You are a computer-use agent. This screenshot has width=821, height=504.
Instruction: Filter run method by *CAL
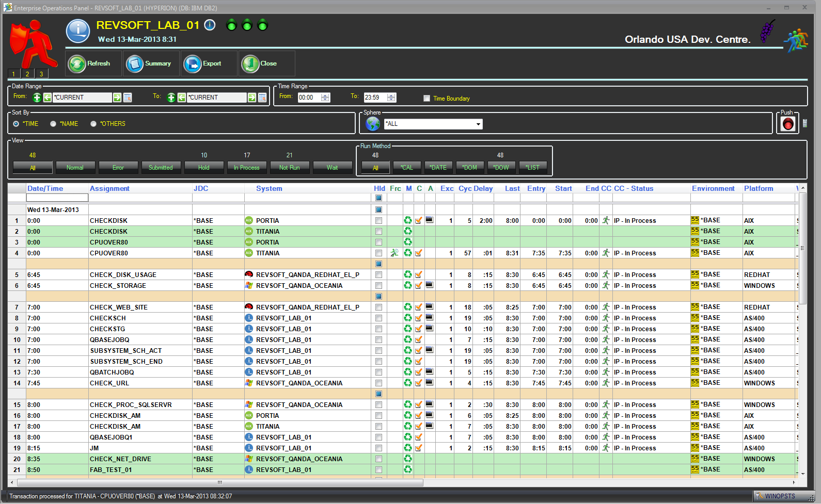click(x=407, y=168)
